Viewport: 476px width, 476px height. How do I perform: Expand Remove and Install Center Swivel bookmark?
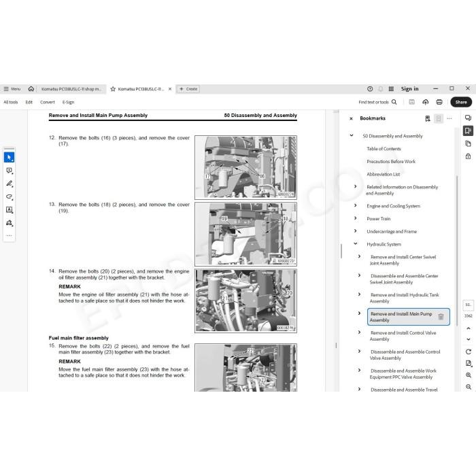click(x=359, y=256)
